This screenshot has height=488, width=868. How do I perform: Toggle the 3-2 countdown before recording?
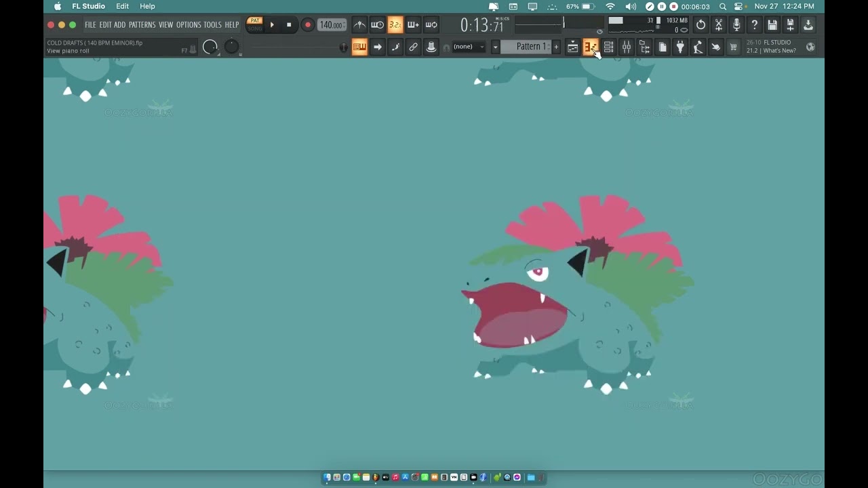pos(395,25)
